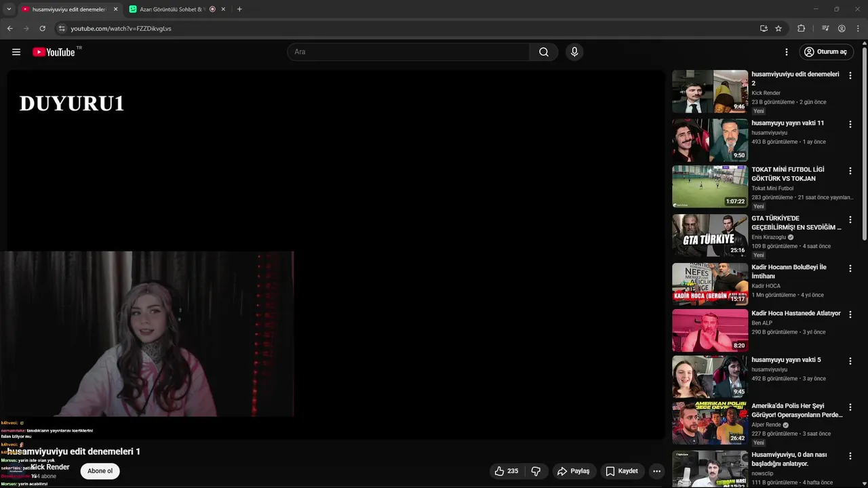
Task: Open the Tokat Mini Futbol Ligi thumbnail
Action: 710,186
